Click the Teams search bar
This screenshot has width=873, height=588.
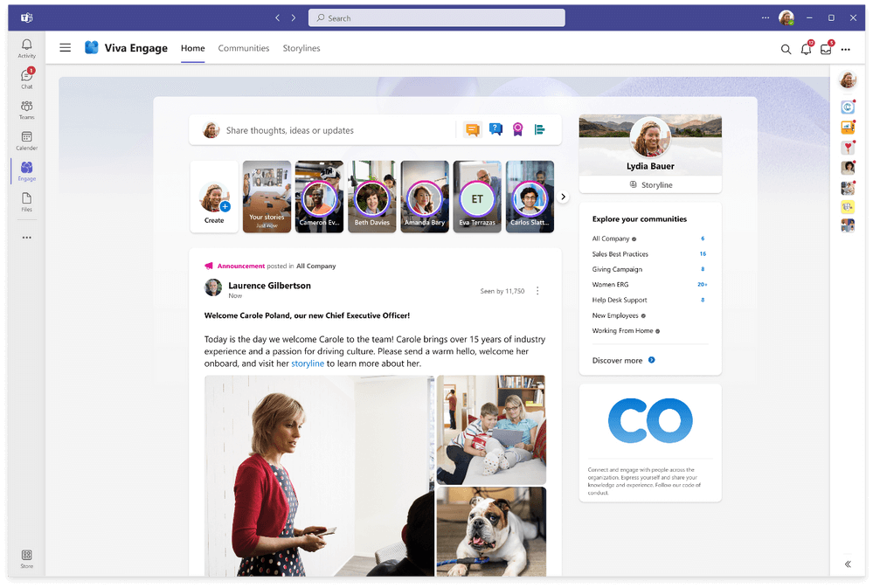pyautogui.click(x=436, y=17)
